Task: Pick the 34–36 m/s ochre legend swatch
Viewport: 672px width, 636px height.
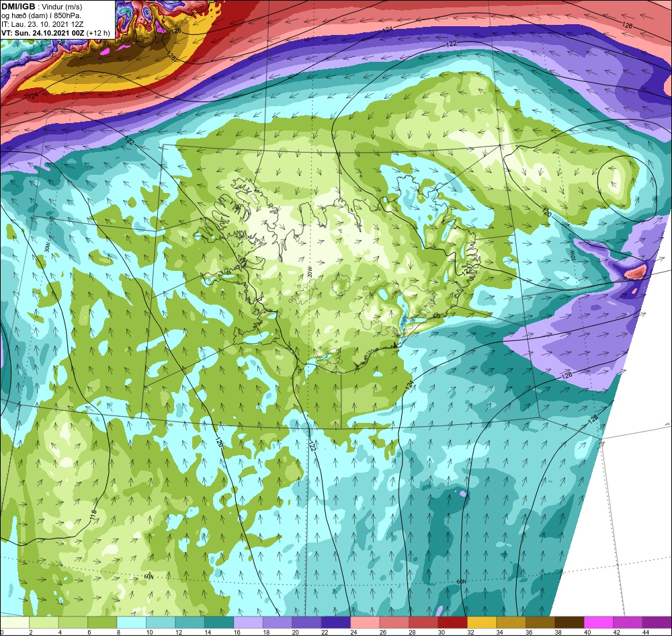Action: click(511, 623)
